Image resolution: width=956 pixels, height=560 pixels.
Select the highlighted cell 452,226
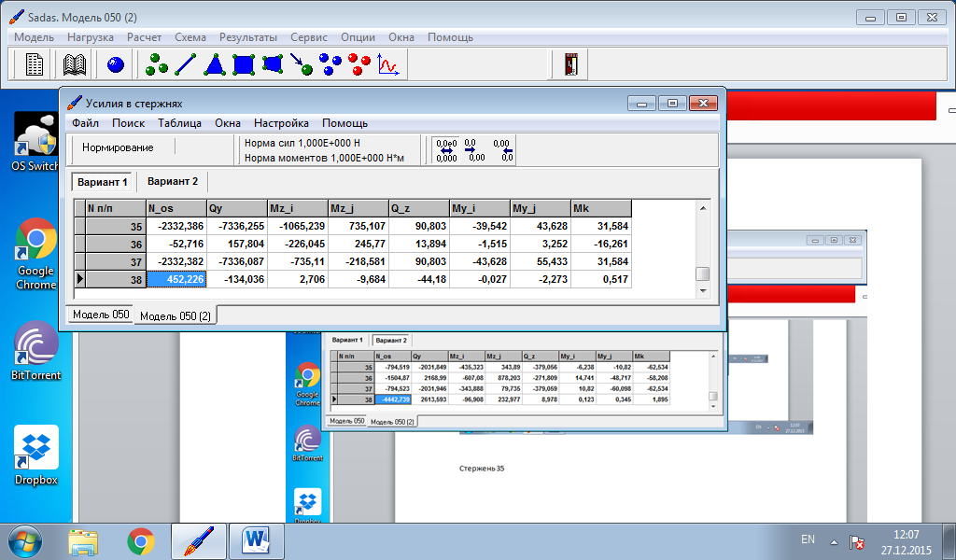176,279
